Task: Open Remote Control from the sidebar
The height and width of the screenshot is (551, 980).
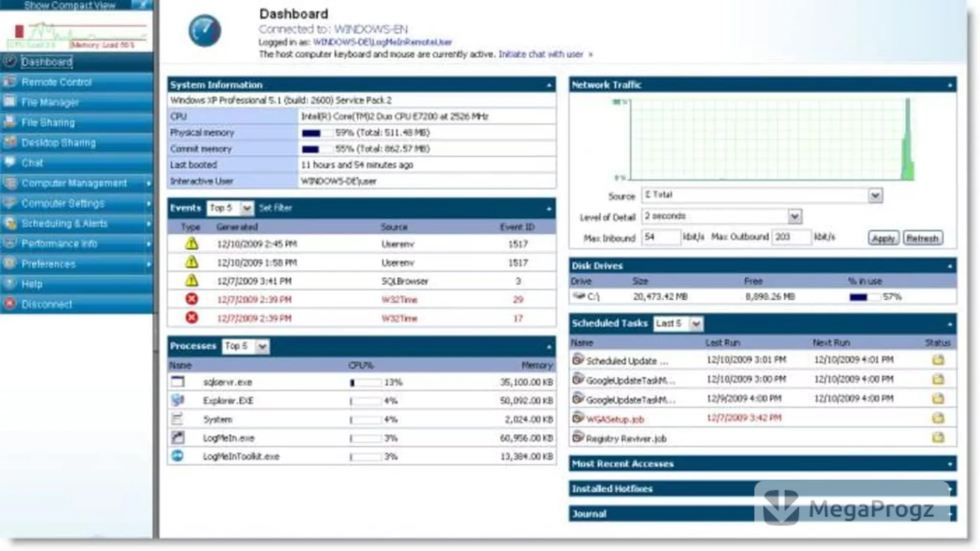Action: (x=77, y=82)
